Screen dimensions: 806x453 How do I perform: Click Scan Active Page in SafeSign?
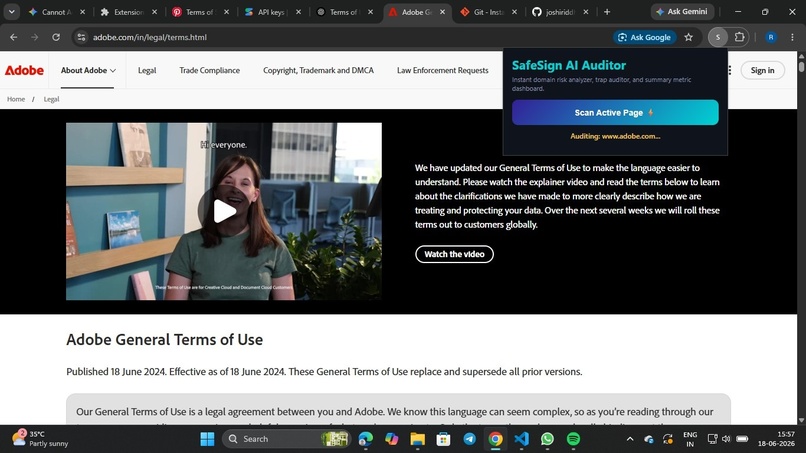(615, 113)
